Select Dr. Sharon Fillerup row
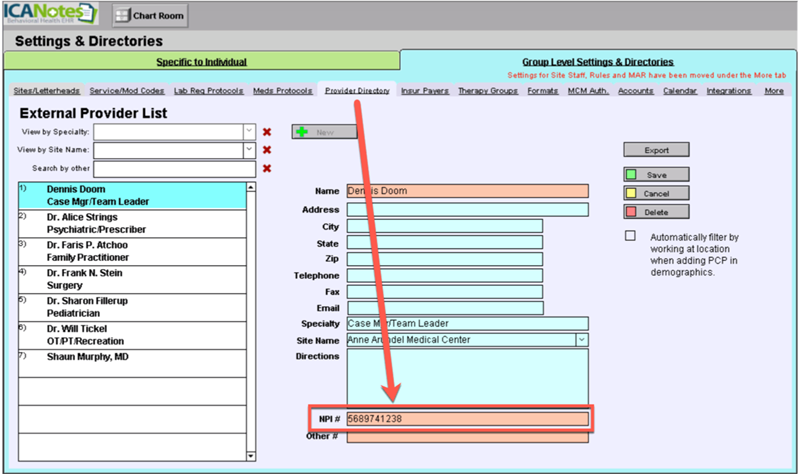 (132, 307)
